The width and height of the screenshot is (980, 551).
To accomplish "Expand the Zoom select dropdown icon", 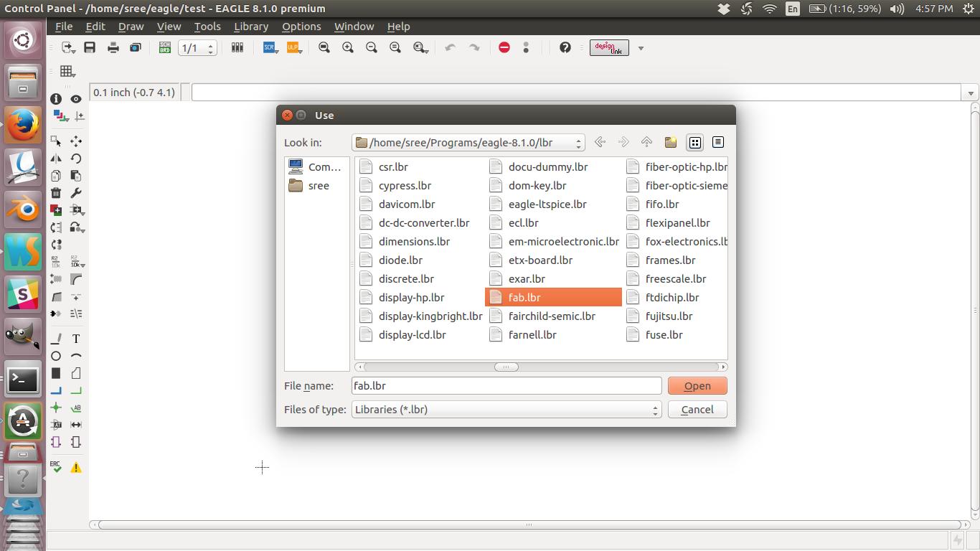I will tap(420, 47).
